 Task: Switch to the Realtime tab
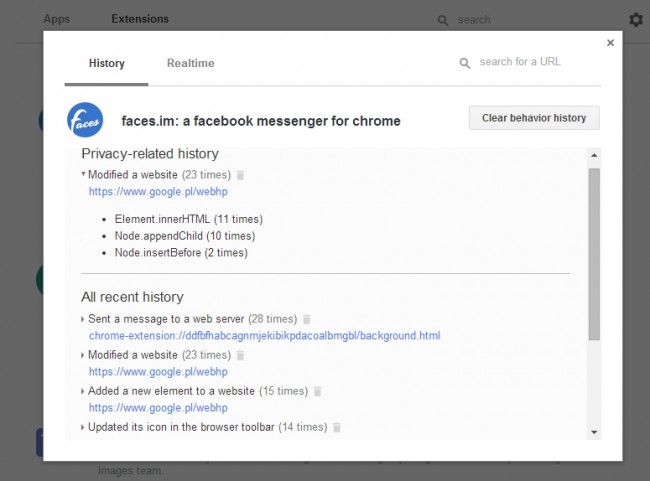[191, 63]
